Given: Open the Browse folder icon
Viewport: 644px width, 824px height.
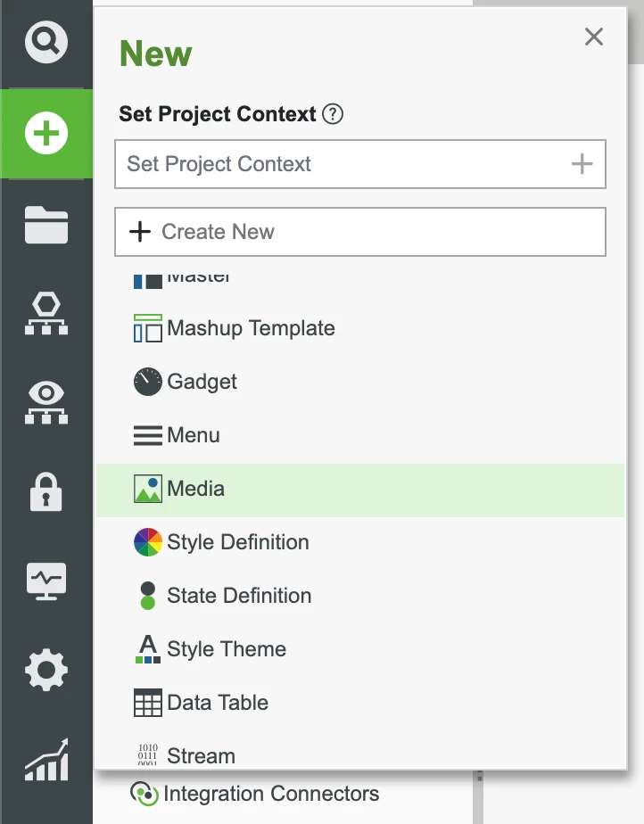Looking at the screenshot, I should (x=46, y=225).
